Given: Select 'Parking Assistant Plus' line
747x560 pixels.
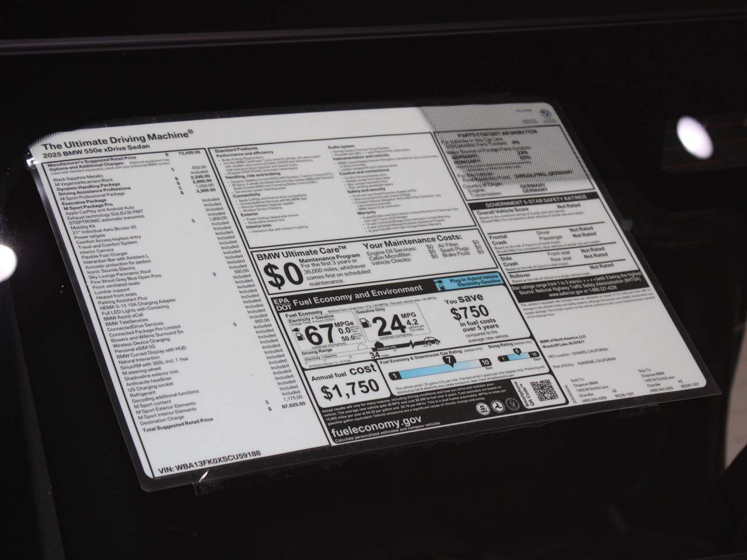Looking at the screenshot, I should [x=123, y=300].
